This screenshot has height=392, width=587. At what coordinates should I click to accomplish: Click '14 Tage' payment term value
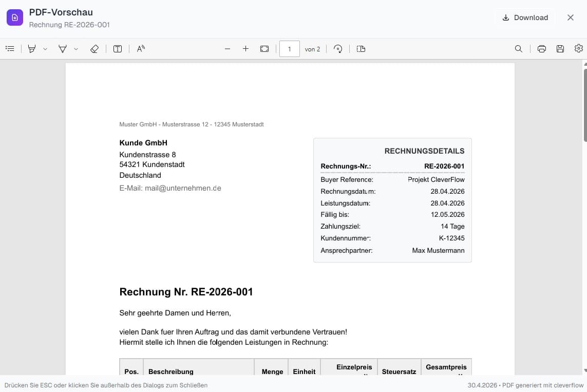point(452,227)
